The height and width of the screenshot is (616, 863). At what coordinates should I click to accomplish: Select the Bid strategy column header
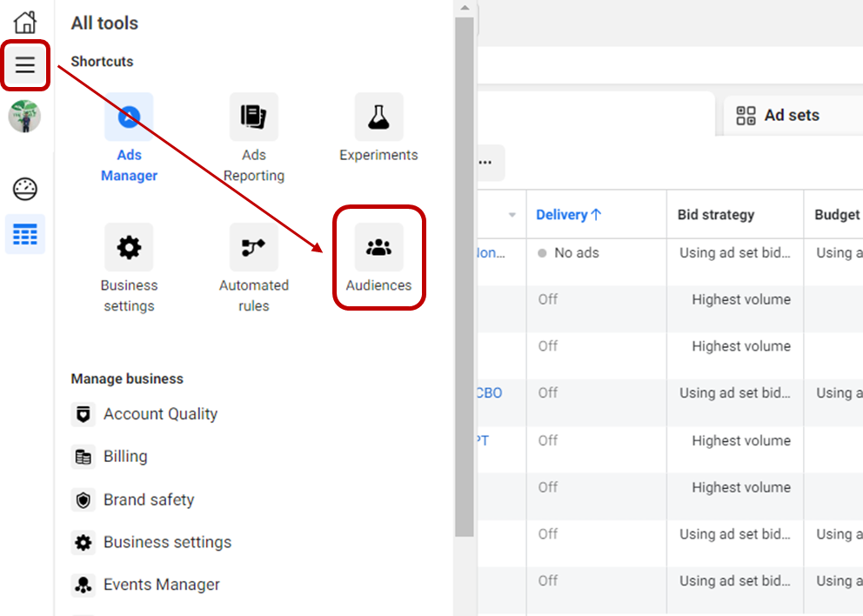715,215
